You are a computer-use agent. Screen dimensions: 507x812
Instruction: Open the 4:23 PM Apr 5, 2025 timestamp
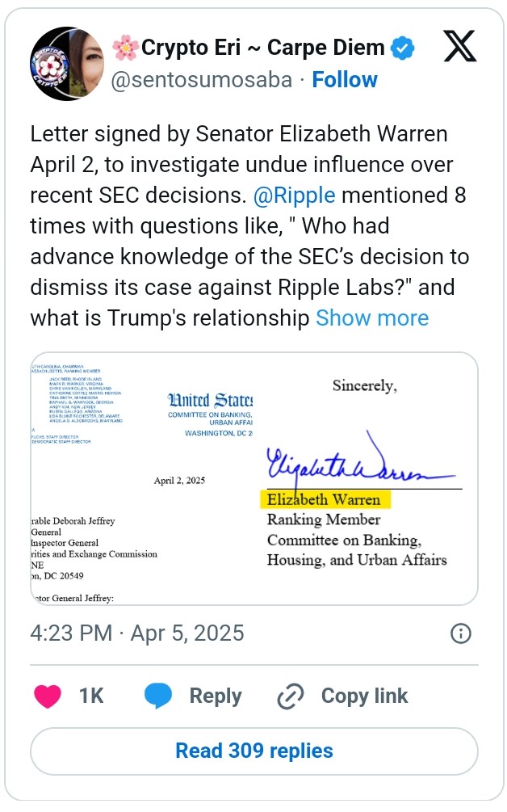[x=137, y=633]
